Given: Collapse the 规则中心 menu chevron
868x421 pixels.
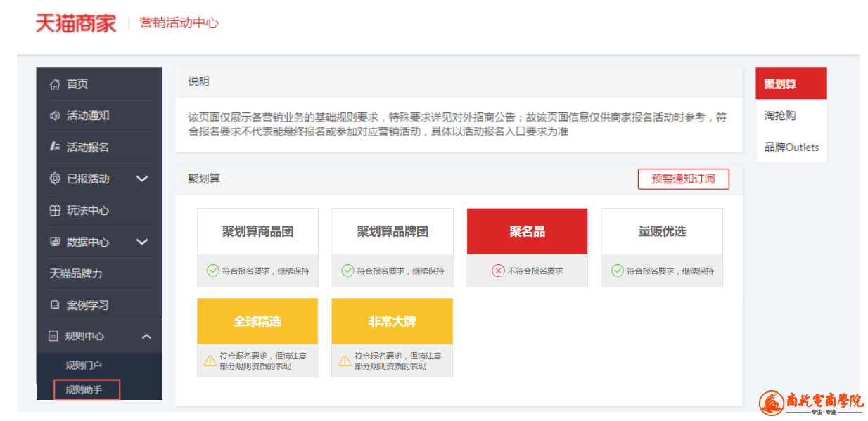Looking at the screenshot, I should click(146, 337).
